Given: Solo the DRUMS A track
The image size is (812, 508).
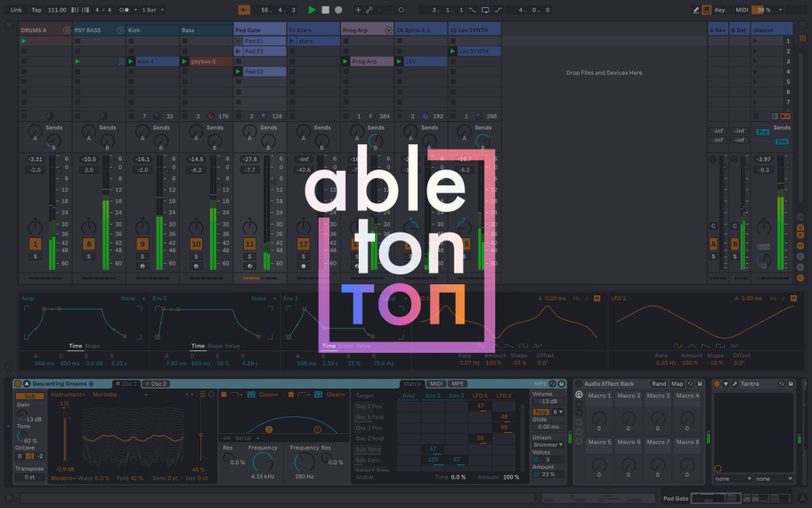Looking at the screenshot, I should [x=36, y=257].
